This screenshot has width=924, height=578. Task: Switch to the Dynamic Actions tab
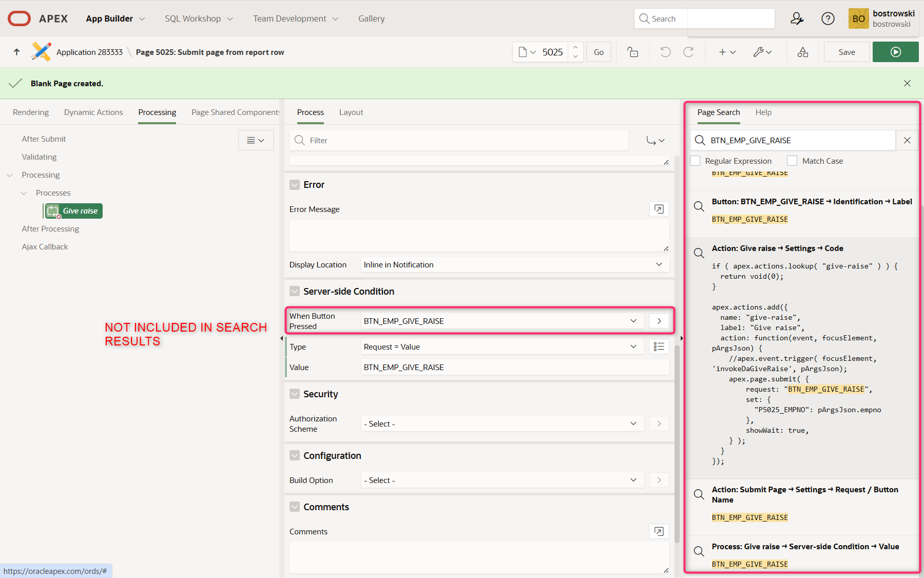[93, 112]
